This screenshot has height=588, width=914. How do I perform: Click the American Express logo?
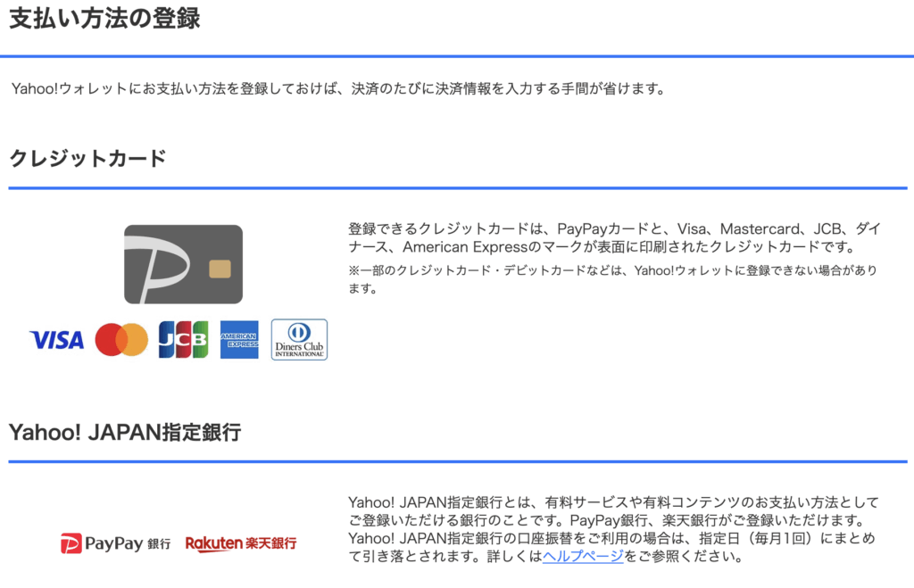point(239,340)
